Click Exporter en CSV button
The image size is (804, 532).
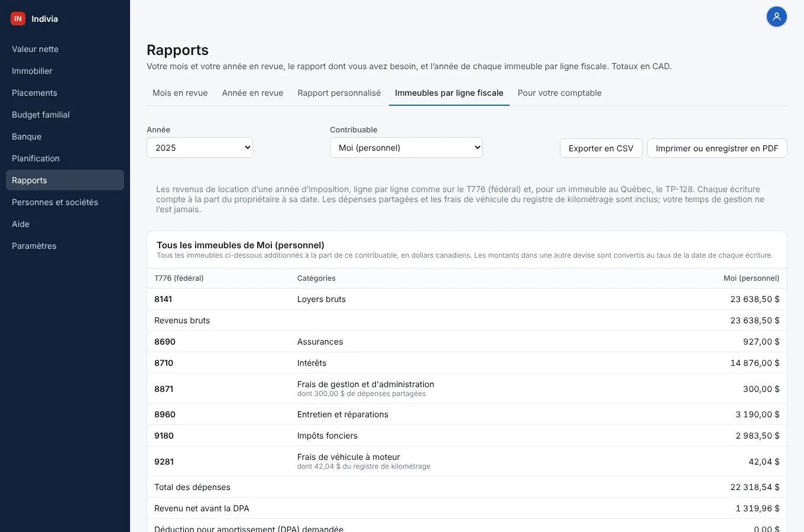point(601,148)
